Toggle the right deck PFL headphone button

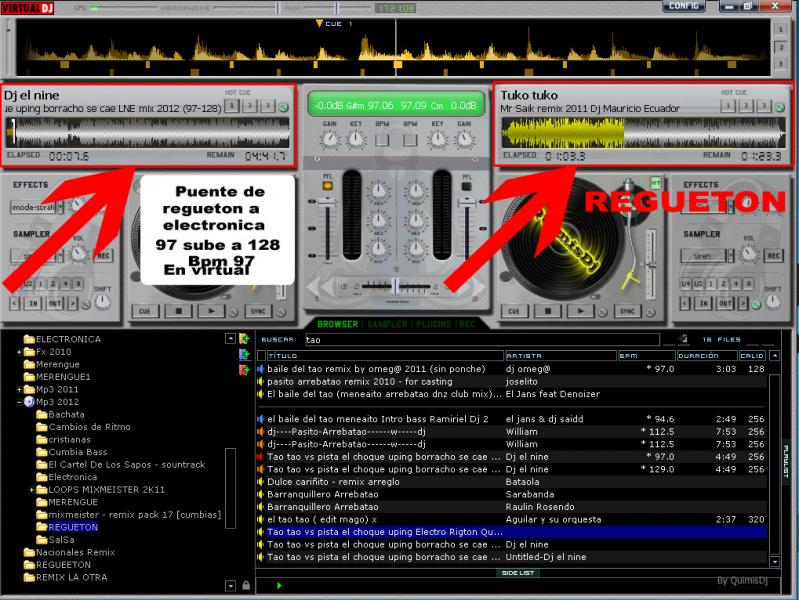[466, 186]
